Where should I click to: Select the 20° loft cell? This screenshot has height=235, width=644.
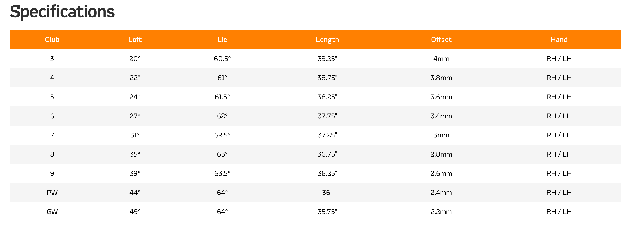click(135, 59)
